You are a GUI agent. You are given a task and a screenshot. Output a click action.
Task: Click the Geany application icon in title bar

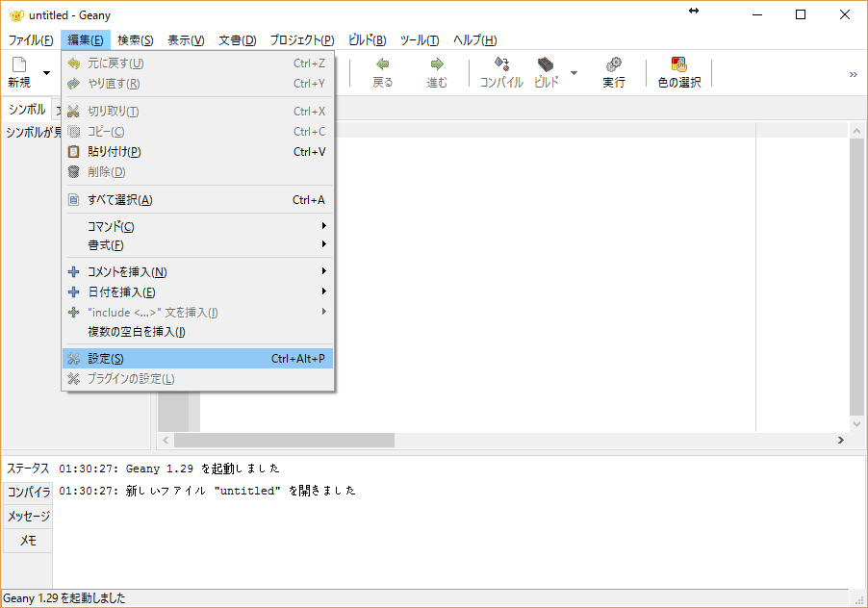click(16, 15)
